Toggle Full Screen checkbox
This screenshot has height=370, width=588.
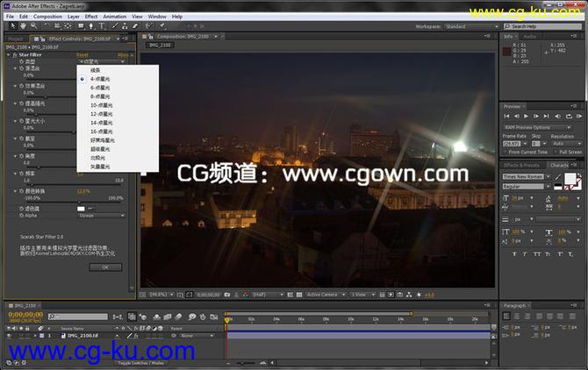coord(556,152)
